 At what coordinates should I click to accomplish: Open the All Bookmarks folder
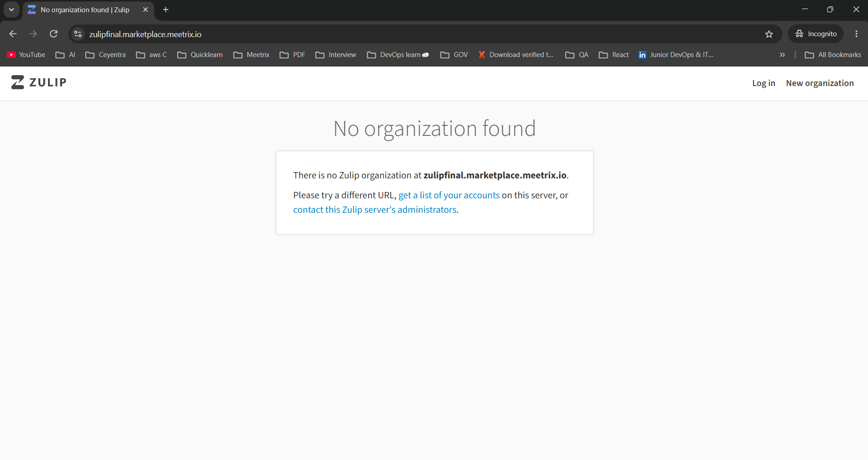(833, 55)
